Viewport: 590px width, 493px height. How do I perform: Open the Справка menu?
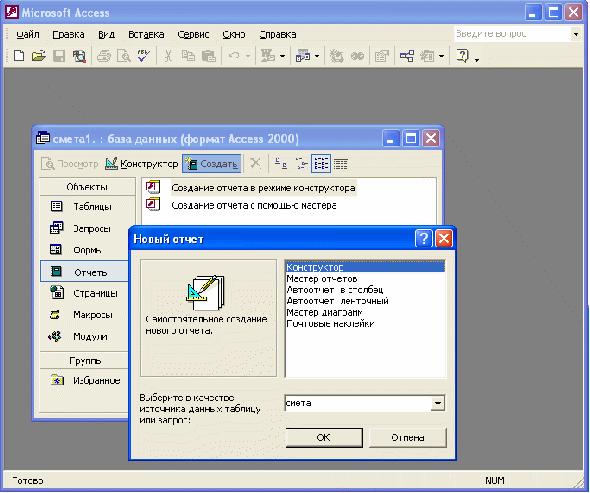point(278,35)
